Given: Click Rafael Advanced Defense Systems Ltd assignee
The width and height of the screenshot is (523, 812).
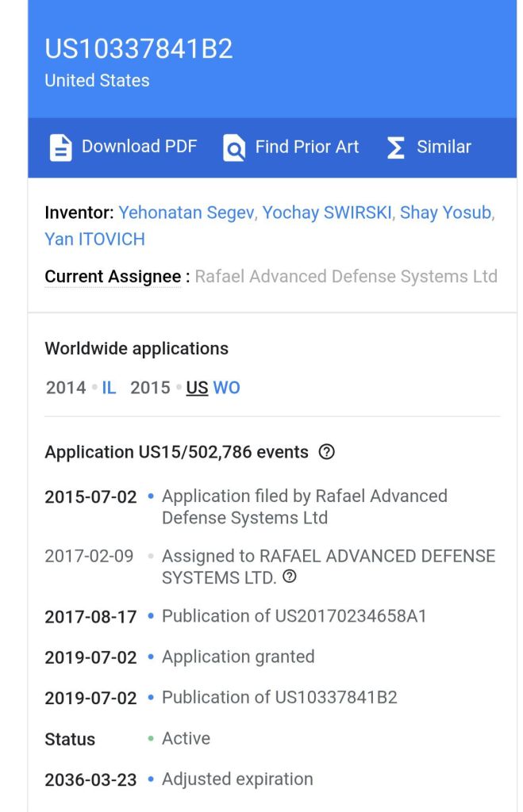Looking at the screenshot, I should 346,277.
